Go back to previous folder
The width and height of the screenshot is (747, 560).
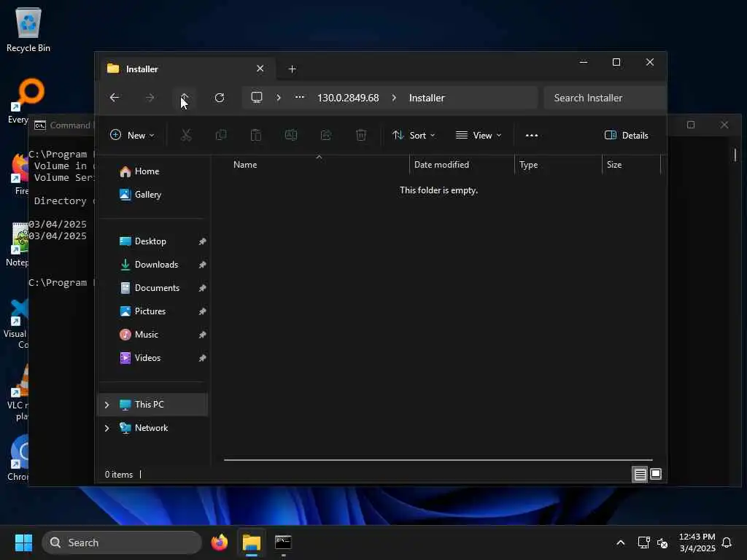(115, 98)
